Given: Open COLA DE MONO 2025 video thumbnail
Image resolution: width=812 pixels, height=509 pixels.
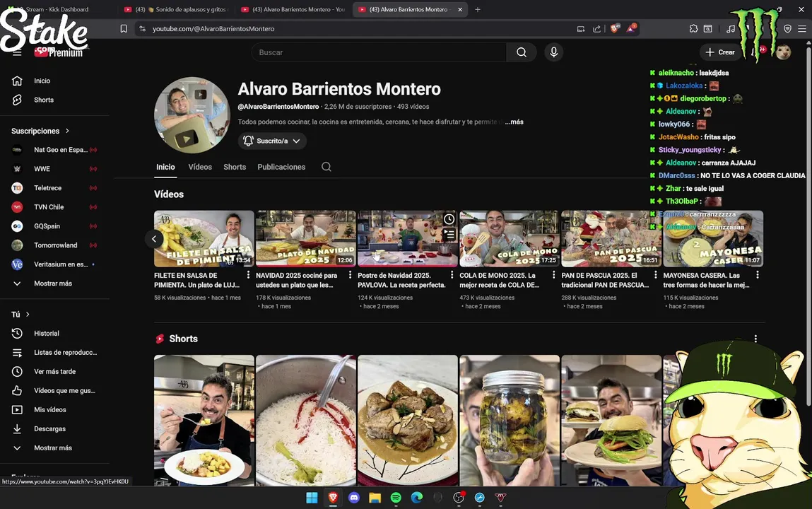Looking at the screenshot, I should coord(510,239).
